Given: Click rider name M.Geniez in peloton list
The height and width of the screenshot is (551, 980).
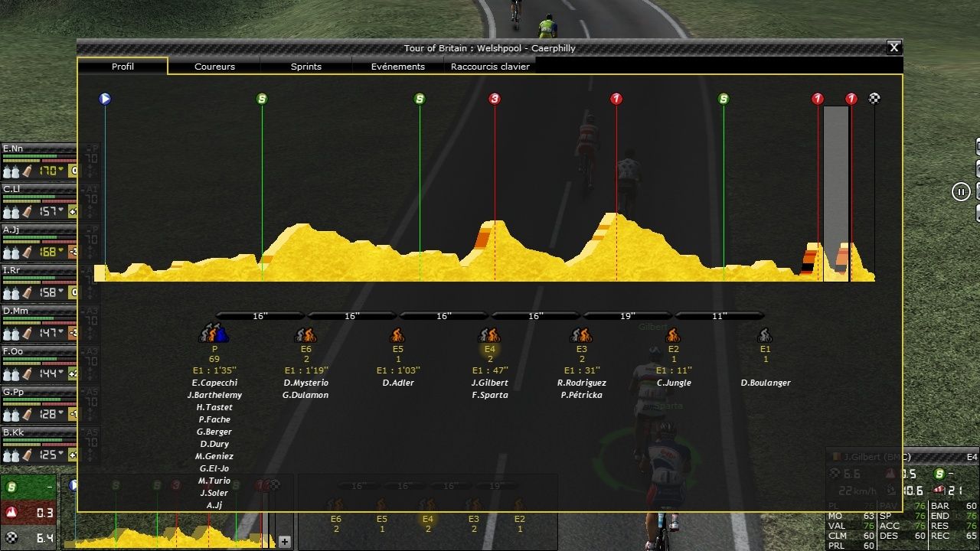Looking at the screenshot, I should tap(214, 456).
